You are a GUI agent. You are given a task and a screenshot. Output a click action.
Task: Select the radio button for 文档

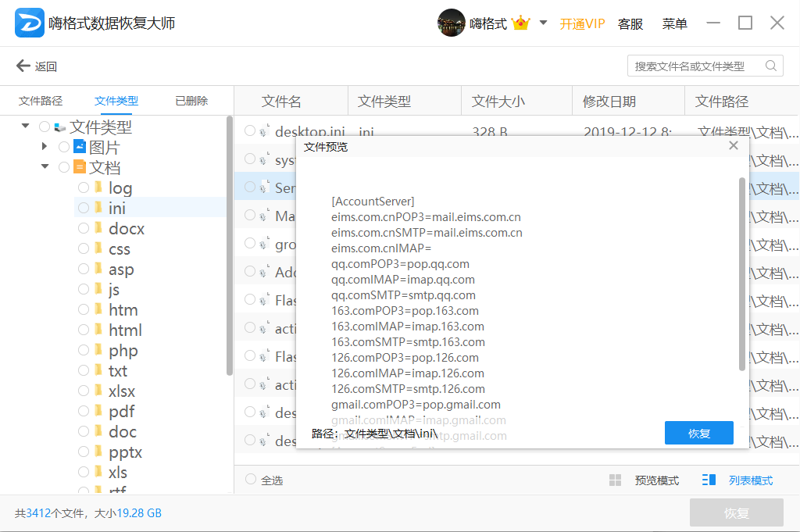(x=64, y=167)
